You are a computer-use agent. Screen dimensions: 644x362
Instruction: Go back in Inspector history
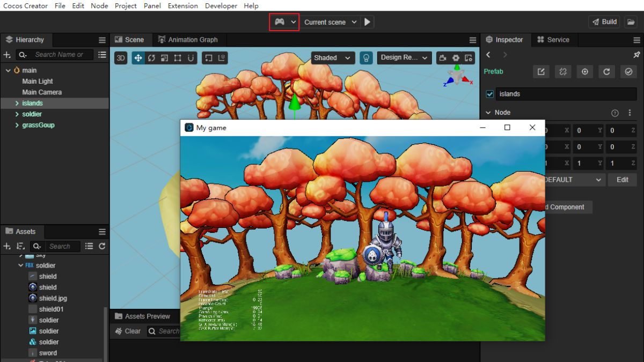[488, 55]
